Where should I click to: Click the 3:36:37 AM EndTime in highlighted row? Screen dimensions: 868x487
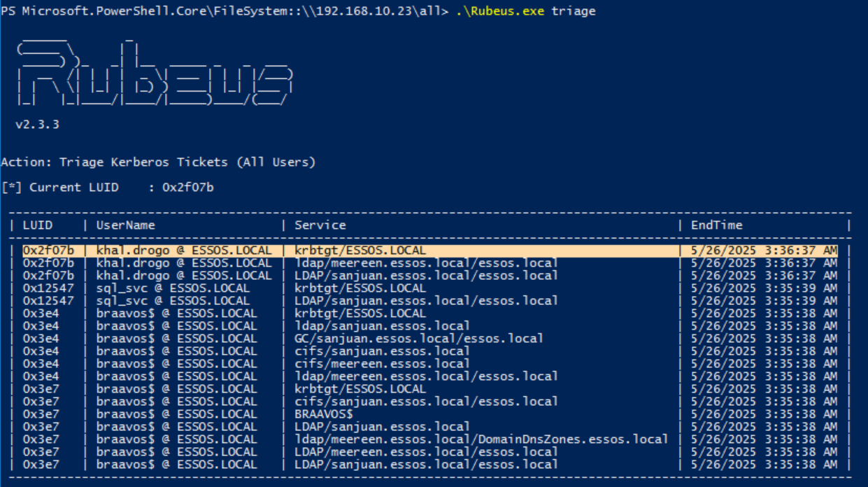tap(763, 250)
